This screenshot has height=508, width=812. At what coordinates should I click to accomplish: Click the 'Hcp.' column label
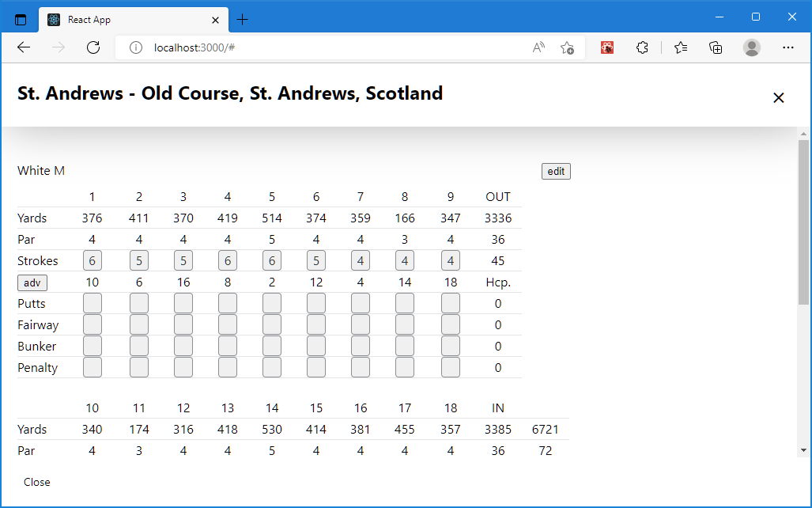point(498,282)
